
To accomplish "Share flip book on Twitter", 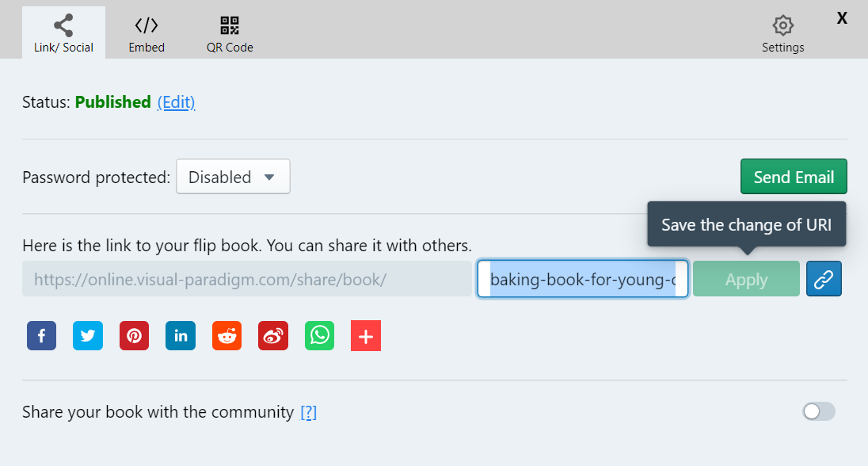I will pos(88,335).
